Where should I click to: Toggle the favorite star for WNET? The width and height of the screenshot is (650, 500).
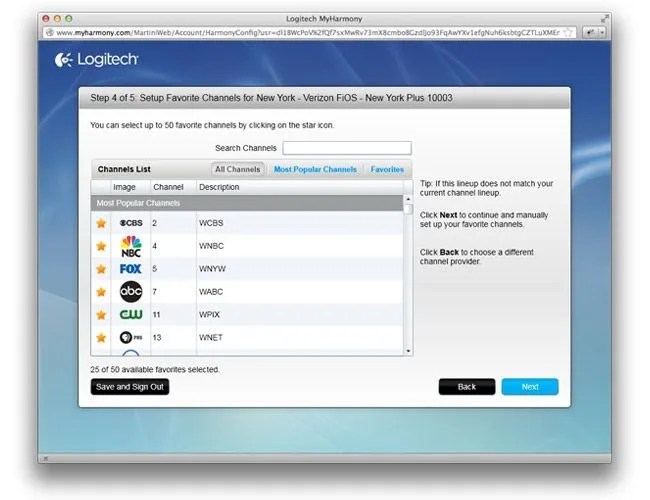tap(101, 337)
